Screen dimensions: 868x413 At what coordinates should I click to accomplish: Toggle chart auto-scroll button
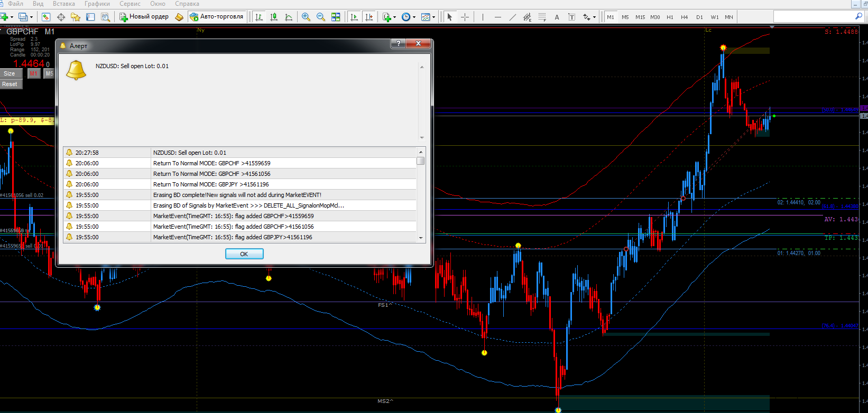coord(354,17)
